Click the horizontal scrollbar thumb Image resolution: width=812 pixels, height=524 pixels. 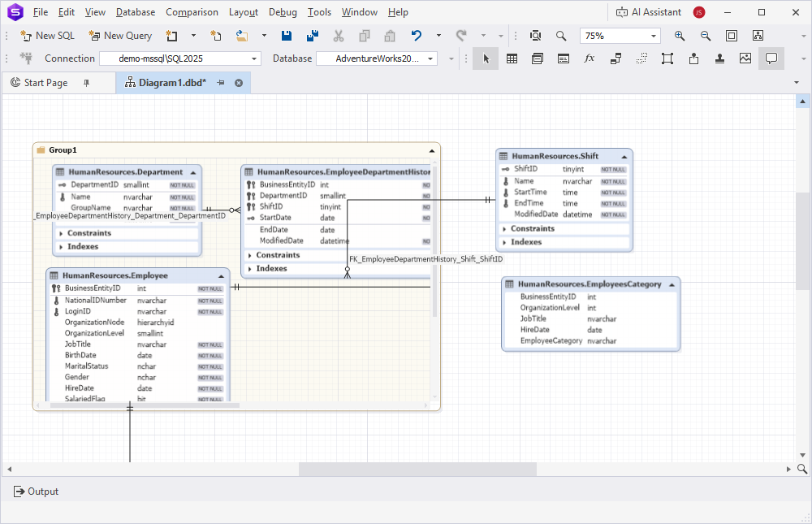417,469
